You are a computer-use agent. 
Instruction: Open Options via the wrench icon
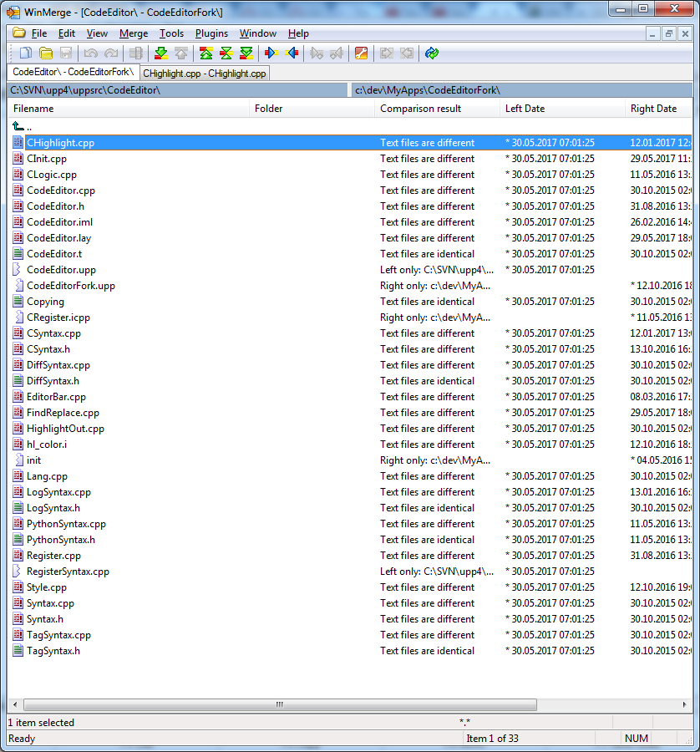click(361, 53)
